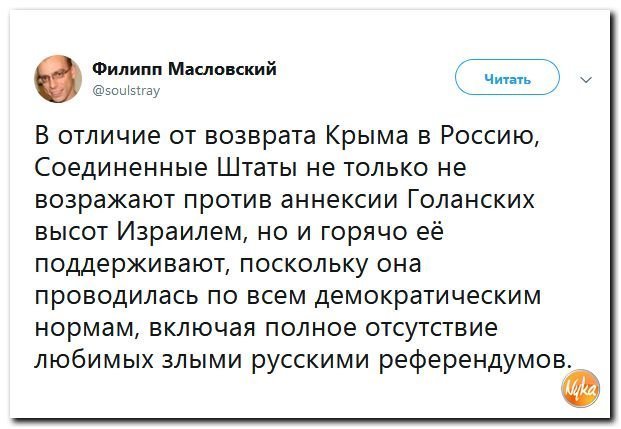The width and height of the screenshot is (621, 429).
Task: Click the word отсутствие in the tweet
Action: click(431, 328)
